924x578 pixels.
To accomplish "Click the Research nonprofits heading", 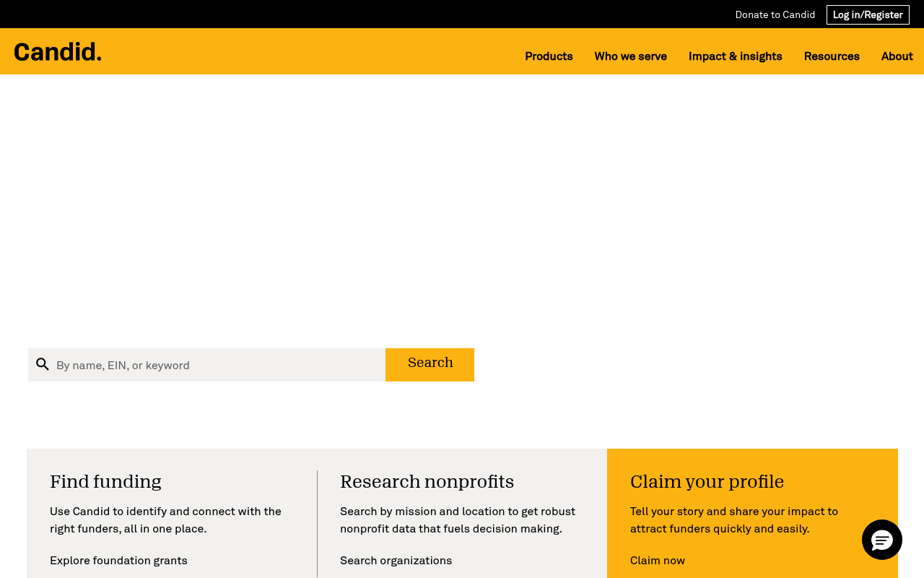I will point(427,482).
